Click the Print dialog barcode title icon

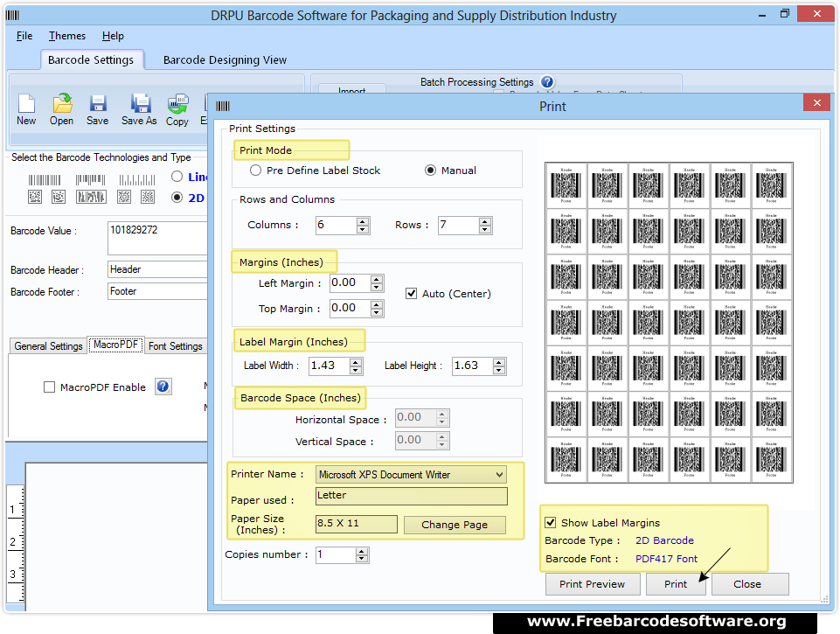coord(223,106)
